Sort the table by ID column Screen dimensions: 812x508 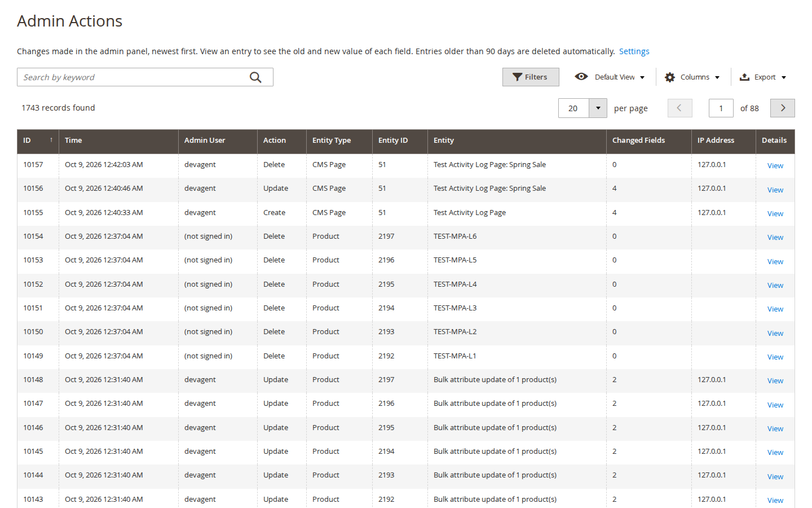click(38, 141)
